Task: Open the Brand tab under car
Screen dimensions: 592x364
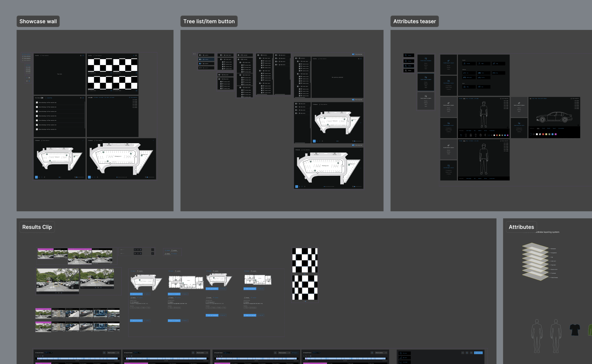Action: tap(543, 128)
